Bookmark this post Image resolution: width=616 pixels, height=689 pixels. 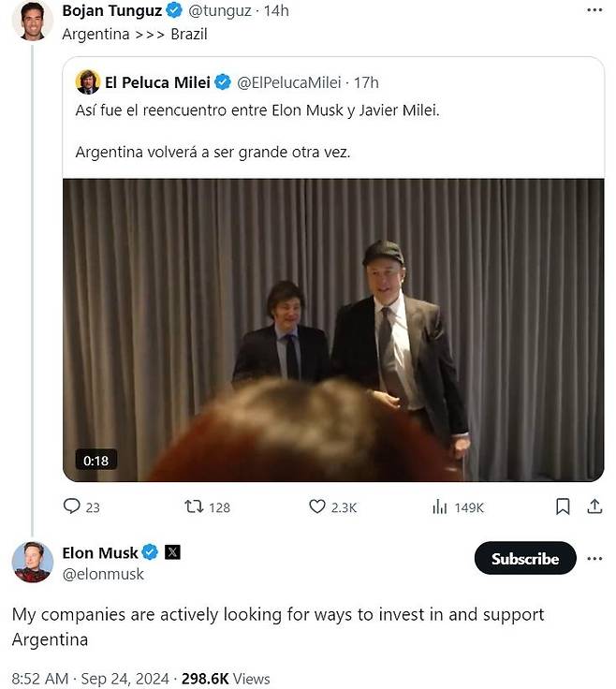click(562, 506)
